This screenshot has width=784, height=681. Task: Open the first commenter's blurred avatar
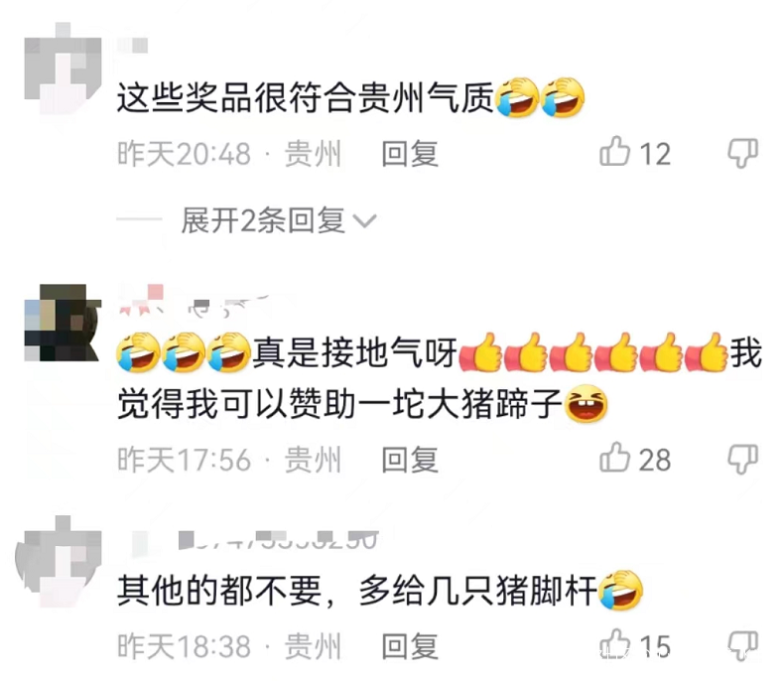[63, 68]
